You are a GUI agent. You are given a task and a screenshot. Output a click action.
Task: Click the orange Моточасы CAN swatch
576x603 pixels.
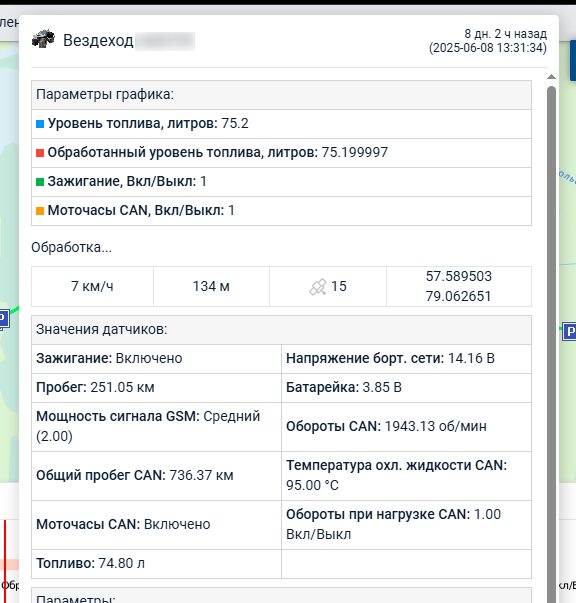40,211
